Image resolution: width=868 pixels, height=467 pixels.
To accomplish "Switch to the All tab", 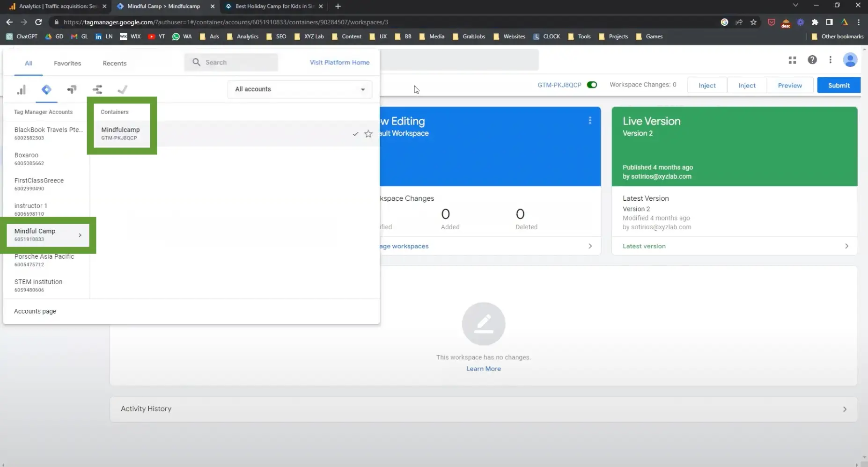I will 29,63.
